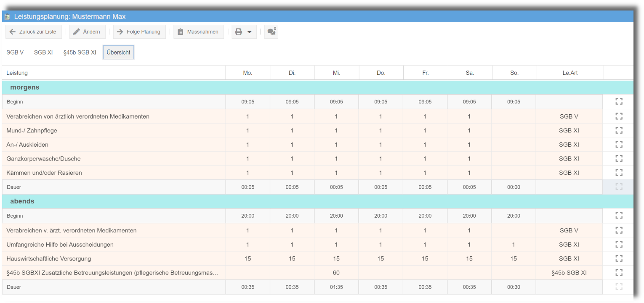Open the print options dropdown arrow
This screenshot has width=644, height=303.
[250, 32]
